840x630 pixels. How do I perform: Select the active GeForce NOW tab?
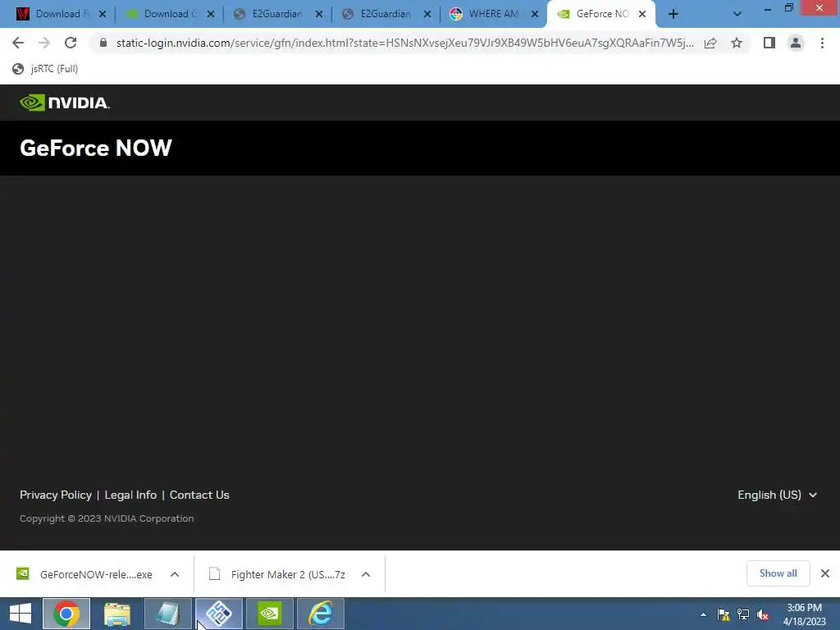tap(600, 14)
